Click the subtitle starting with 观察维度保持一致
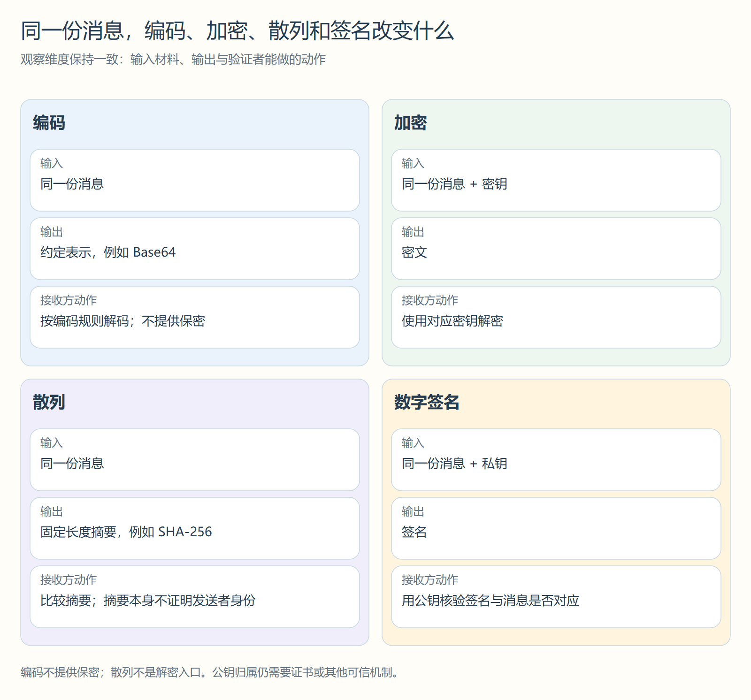The image size is (751, 700). [173, 60]
